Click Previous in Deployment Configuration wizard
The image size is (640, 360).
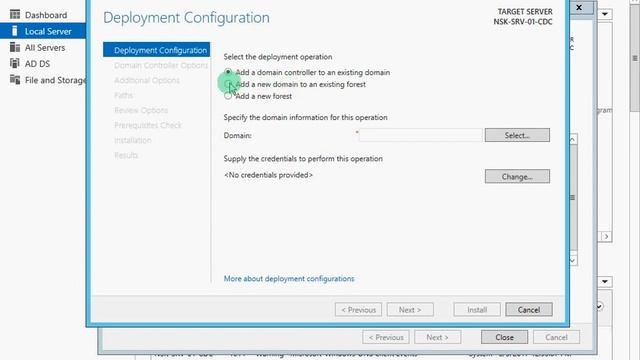[x=358, y=309]
